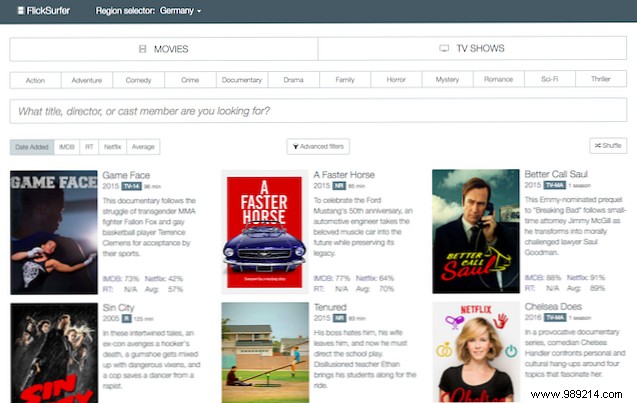Click the NR rating badge on A Faster Horse
The width and height of the screenshot is (637, 403).
pos(339,186)
